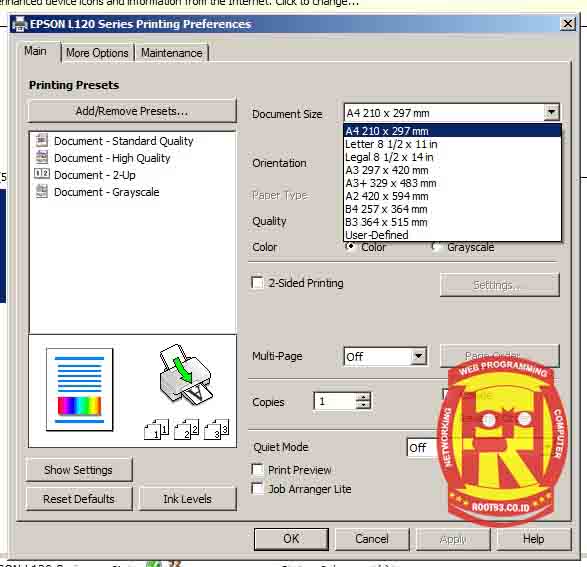Open the Ink Levels button

point(188,499)
